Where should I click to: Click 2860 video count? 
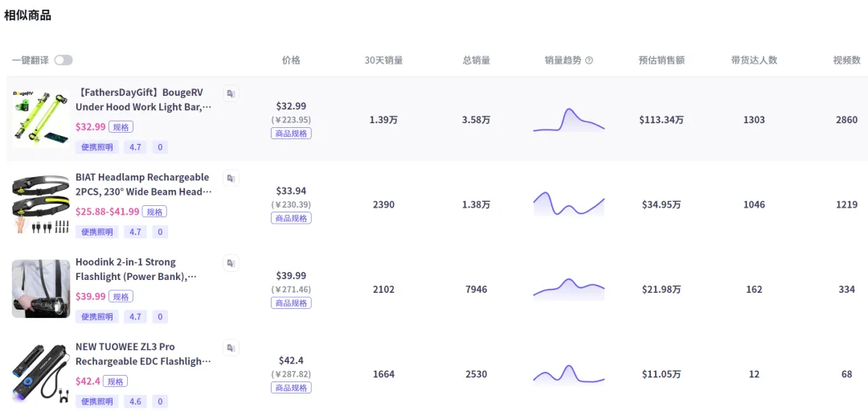pos(847,120)
